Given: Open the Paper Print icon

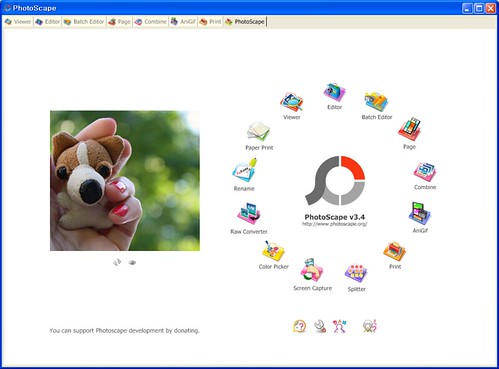Looking at the screenshot, I should [259, 132].
